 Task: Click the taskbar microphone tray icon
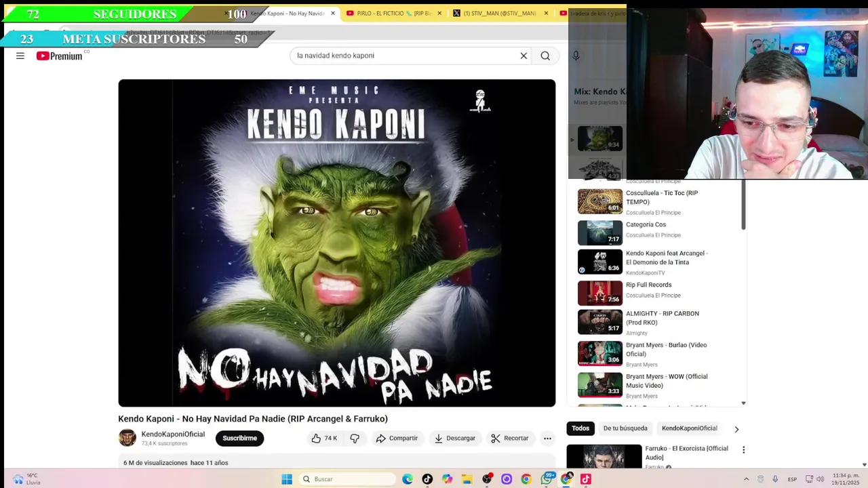pyautogui.click(x=775, y=479)
